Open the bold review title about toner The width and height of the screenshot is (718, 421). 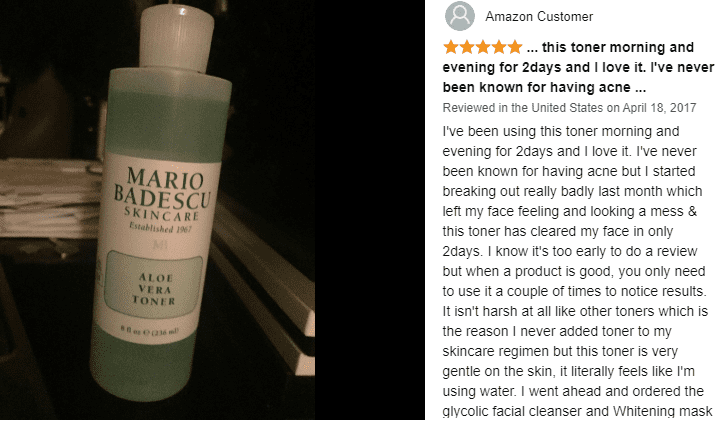point(578,67)
